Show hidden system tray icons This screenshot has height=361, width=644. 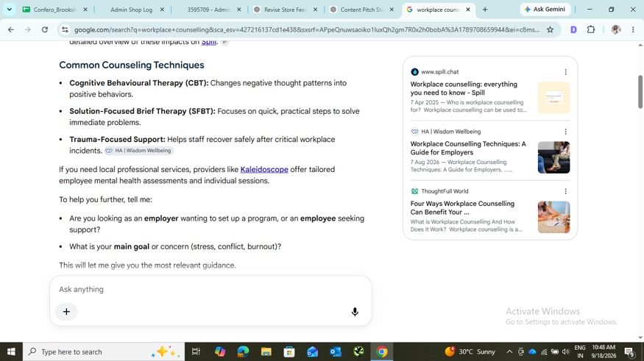[509, 351]
